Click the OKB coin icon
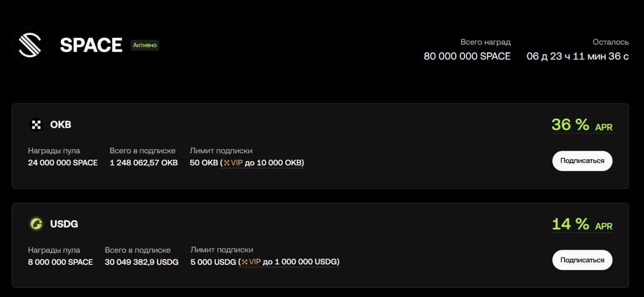The width and height of the screenshot is (644, 297). (36, 125)
